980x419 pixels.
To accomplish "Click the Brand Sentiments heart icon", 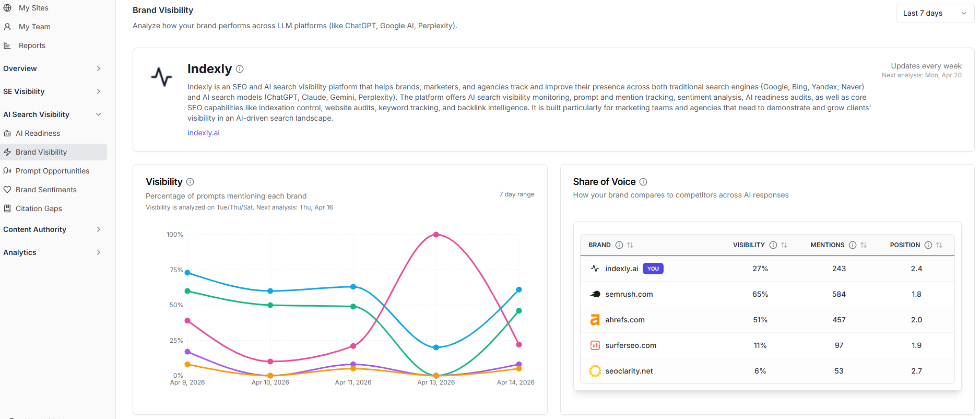I will coord(7,190).
